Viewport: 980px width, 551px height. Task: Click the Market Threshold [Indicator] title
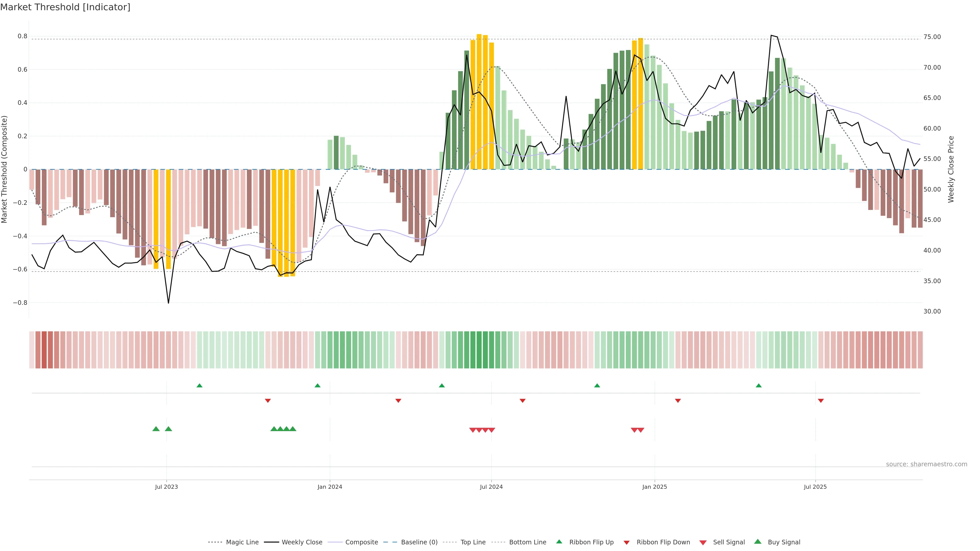65,7
